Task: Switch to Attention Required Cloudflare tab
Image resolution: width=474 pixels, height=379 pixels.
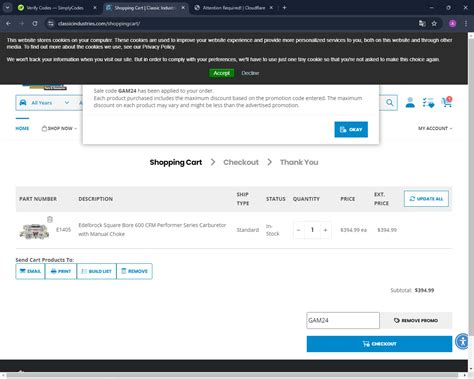Action: coord(233,8)
